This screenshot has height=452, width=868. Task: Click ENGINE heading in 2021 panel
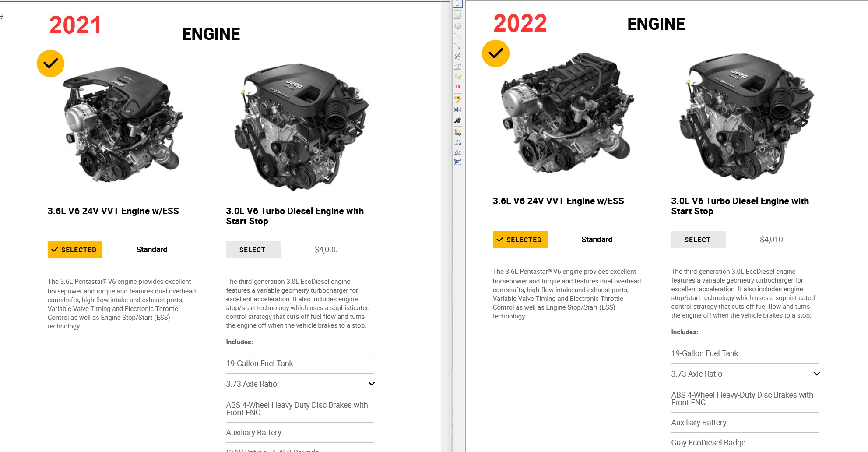pyautogui.click(x=211, y=34)
